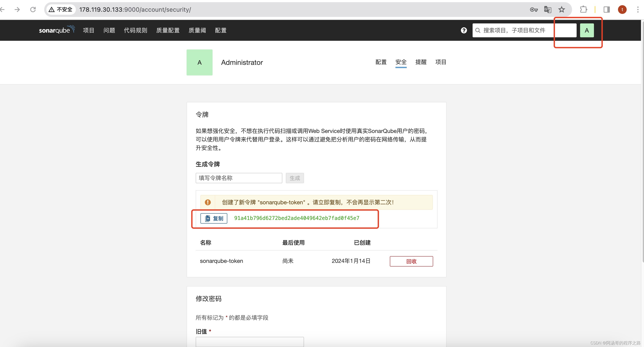Viewport: 644px width, 347px height.
Task: Open 质量阈 in the top navigation
Action: [x=197, y=30]
